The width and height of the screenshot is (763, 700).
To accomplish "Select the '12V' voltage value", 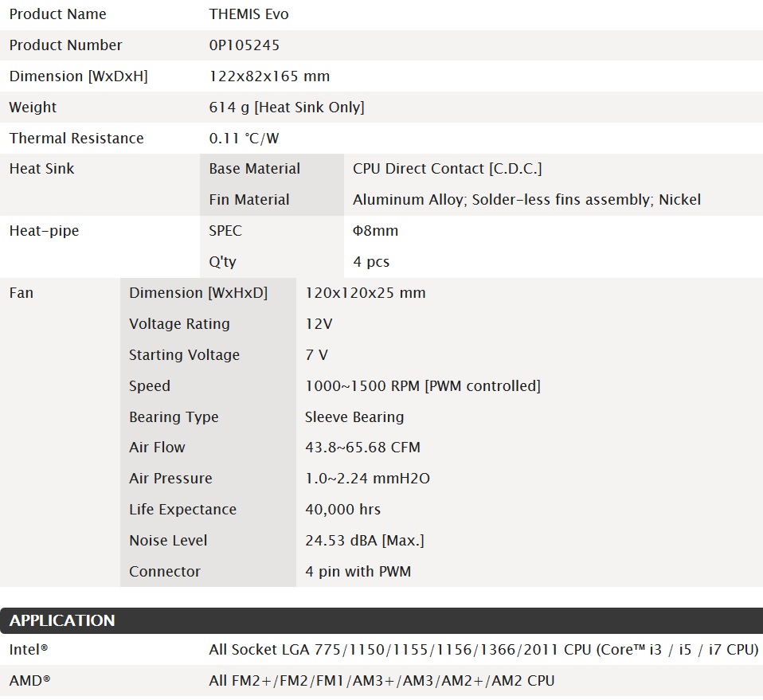I will [x=319, y=324].
